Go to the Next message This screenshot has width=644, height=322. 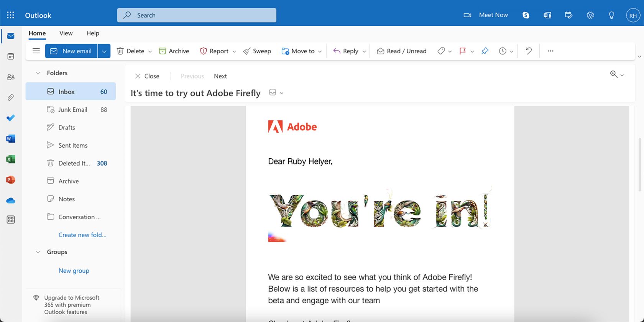[x=220, y=76]
